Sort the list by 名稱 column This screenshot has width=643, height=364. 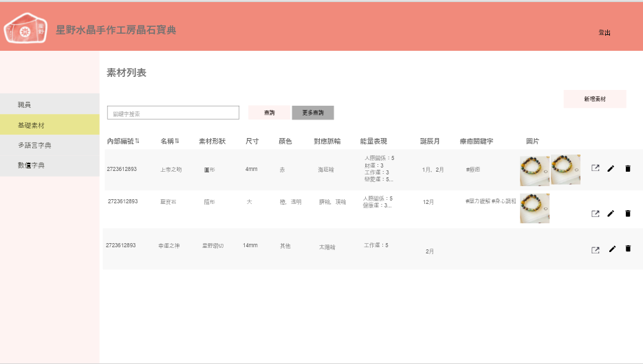coord(177,141)
